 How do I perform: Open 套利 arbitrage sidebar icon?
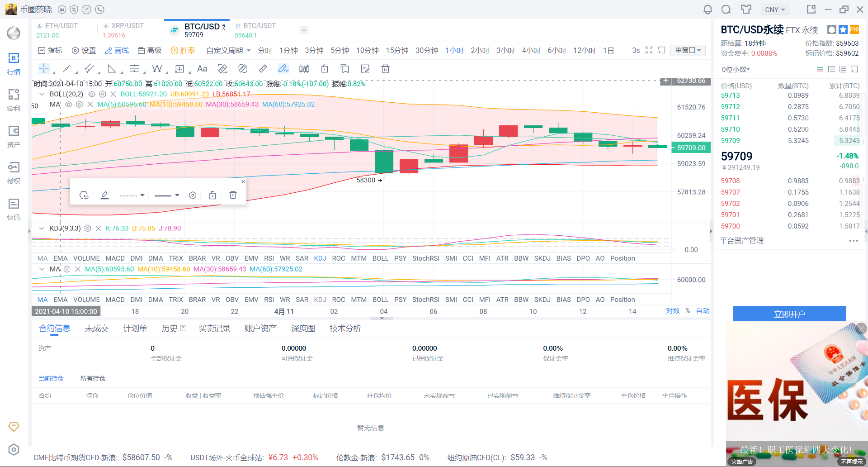pos(14,100)
